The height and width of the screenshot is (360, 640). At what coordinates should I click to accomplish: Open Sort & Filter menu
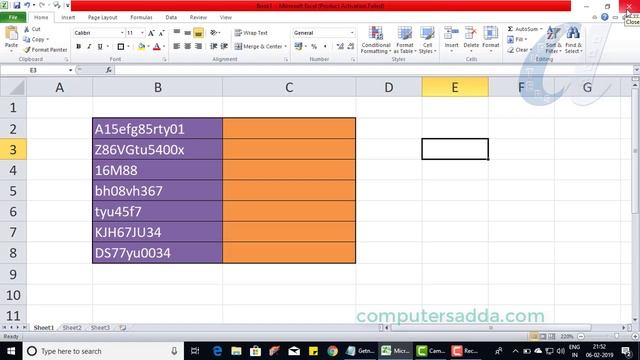pos(553,40)
